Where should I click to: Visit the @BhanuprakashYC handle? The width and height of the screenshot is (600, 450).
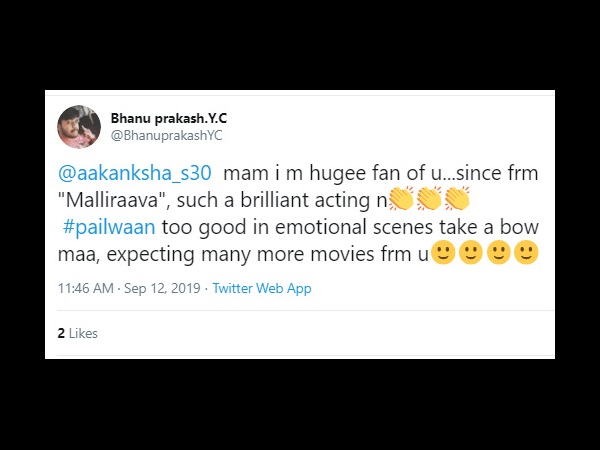coord(166,136)
